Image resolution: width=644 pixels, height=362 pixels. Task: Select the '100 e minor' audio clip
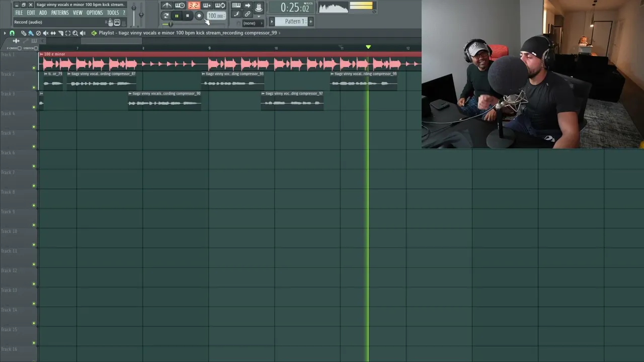230,60
